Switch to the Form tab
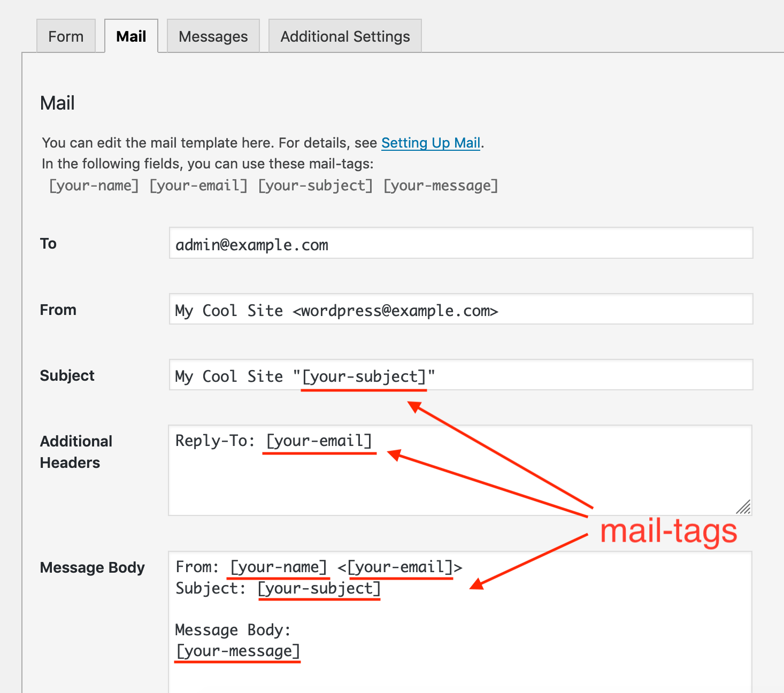This screenshot has width=784, height=693. 66,36
